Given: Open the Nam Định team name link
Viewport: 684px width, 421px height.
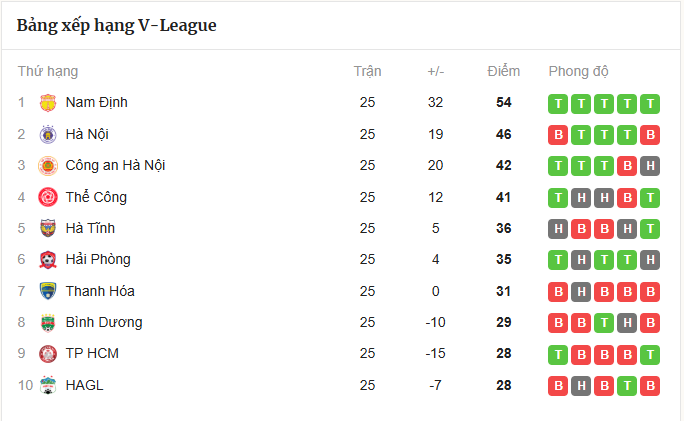Looking at the screenshot, I should point(96,103).
